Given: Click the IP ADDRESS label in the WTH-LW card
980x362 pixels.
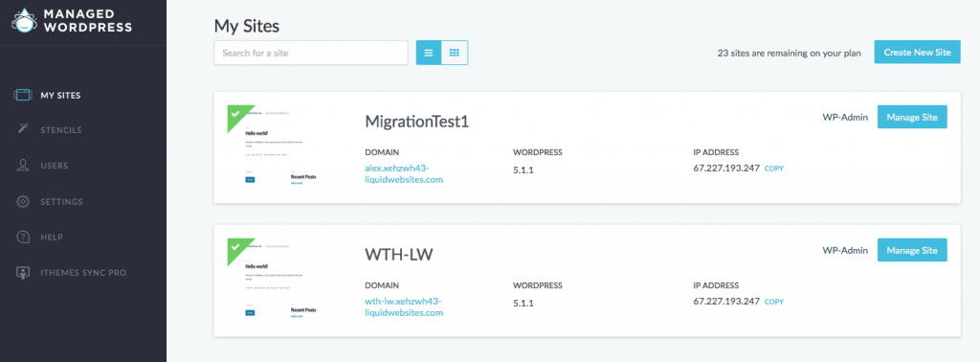Looking at the screenshot, I should (716, 285).
